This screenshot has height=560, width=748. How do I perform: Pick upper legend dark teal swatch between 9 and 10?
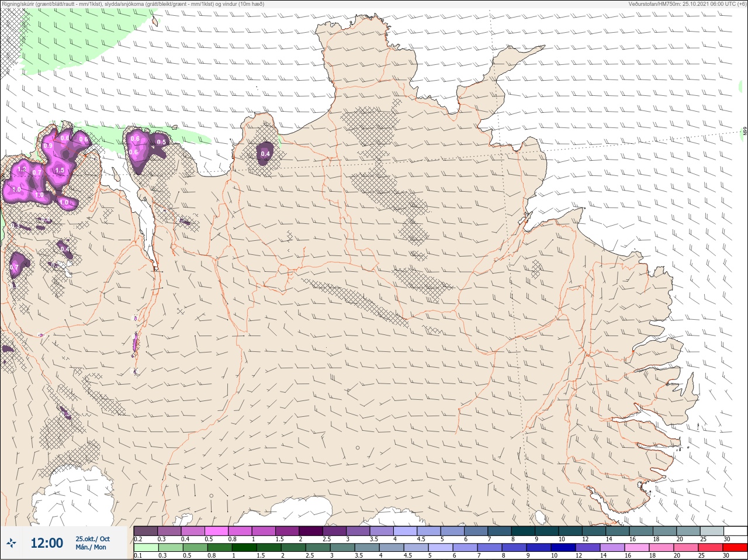(x=546, y=531)
